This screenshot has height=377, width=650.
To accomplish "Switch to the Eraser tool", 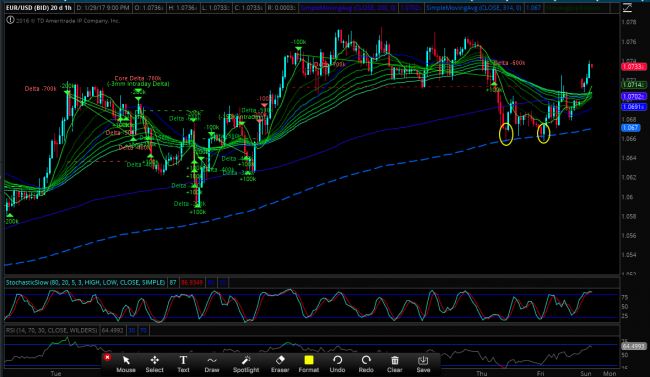I will coord(280,364).
